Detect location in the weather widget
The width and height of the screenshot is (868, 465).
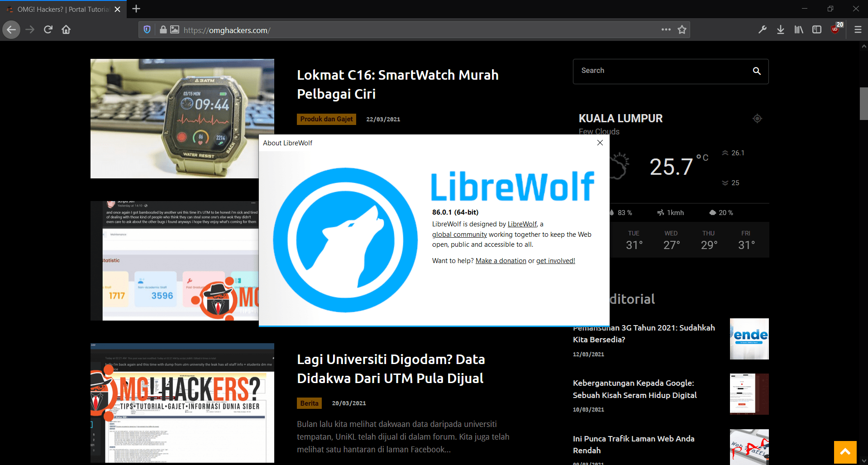tap(757, 119)
